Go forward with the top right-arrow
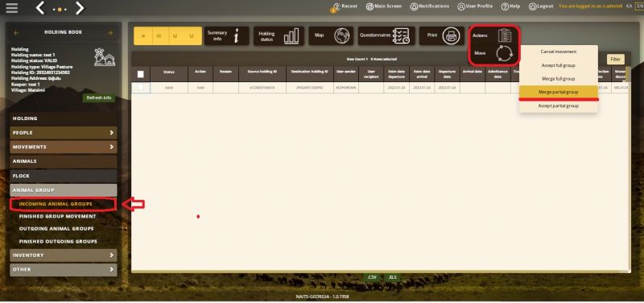The width and height of the screenshot is (644, 303). point(80,8)
